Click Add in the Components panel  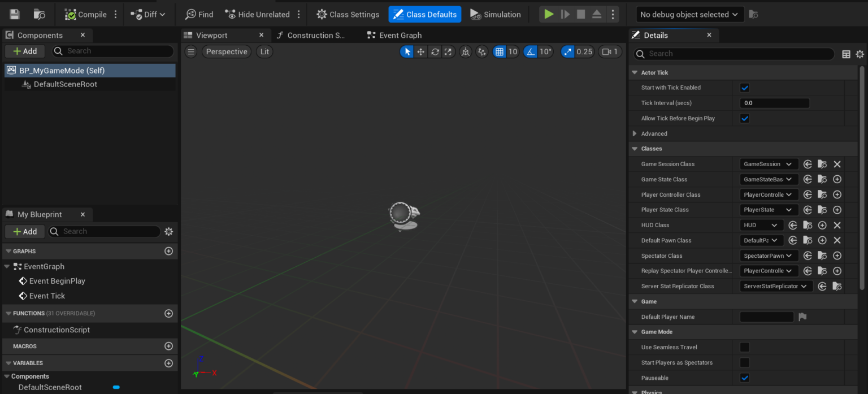pos(24,51)
